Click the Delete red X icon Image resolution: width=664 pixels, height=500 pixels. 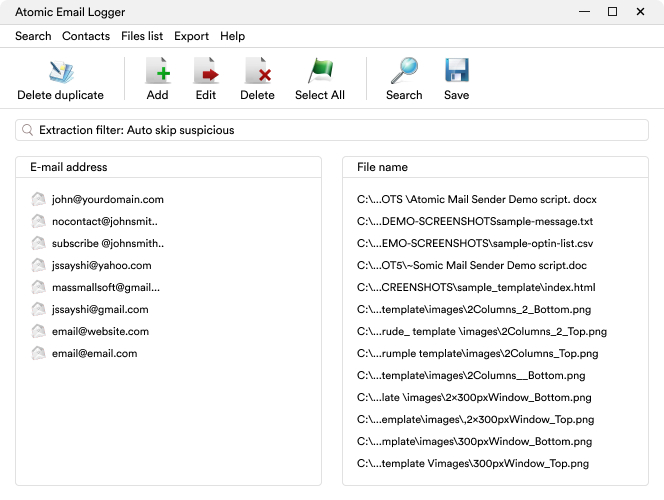[257, 72]
